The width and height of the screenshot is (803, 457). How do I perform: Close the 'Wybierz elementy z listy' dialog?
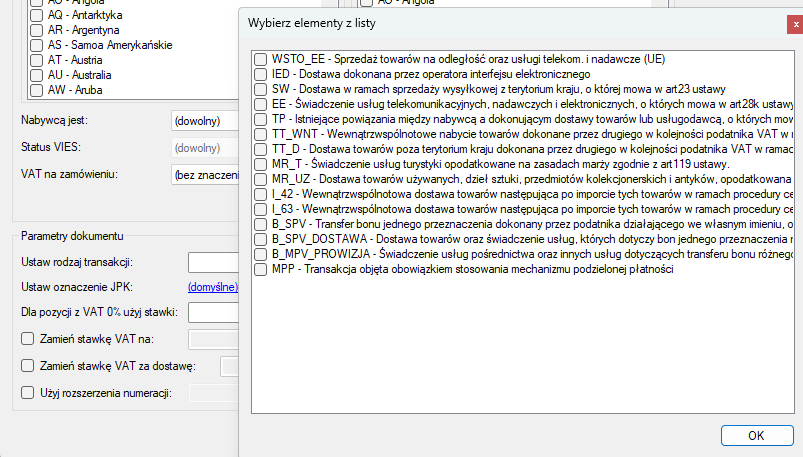[x=794, y=22]
